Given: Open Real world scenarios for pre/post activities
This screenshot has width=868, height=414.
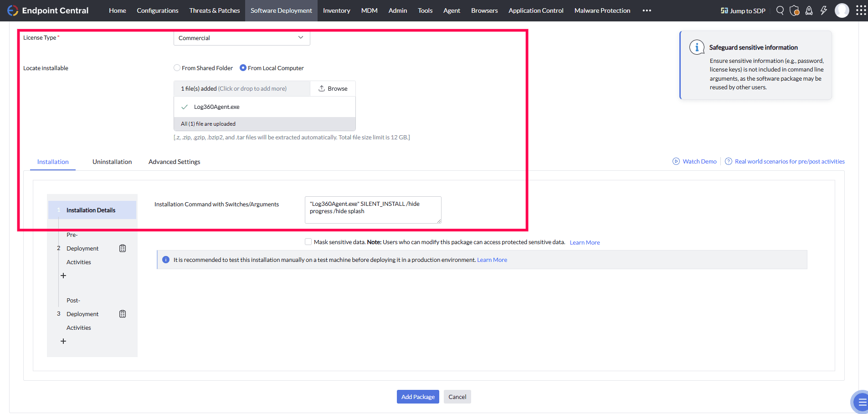Looking at the screenshot, I should coord(790,161).
